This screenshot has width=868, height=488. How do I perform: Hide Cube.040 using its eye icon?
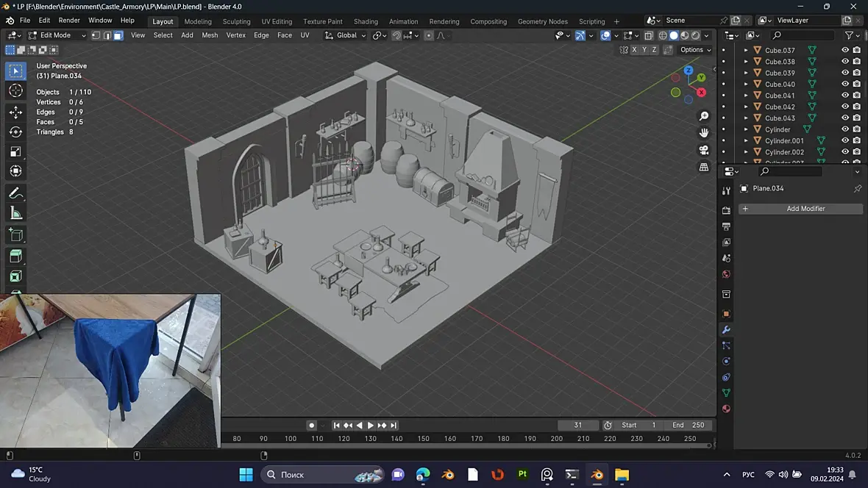coord(845,85)
